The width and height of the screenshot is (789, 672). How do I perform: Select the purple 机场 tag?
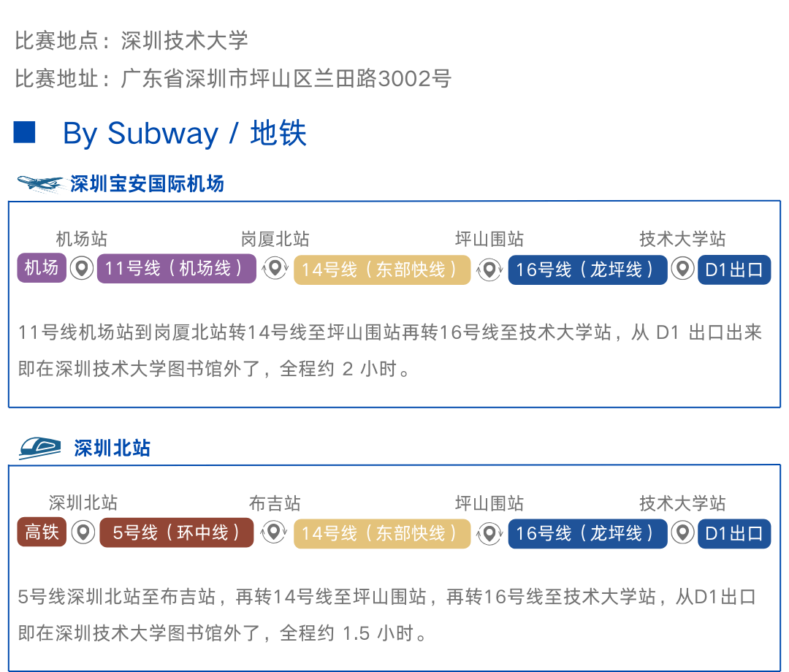tap(42, 267)
